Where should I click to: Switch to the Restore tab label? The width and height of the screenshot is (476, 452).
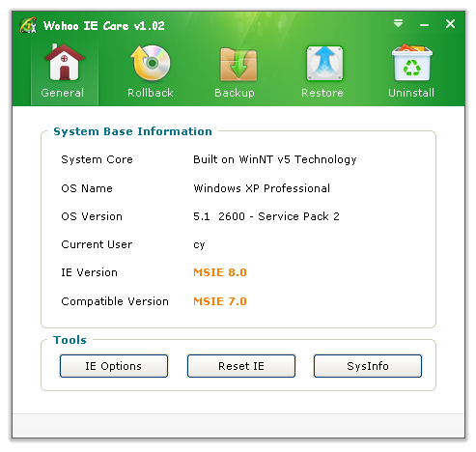click(x=322, y=93)
